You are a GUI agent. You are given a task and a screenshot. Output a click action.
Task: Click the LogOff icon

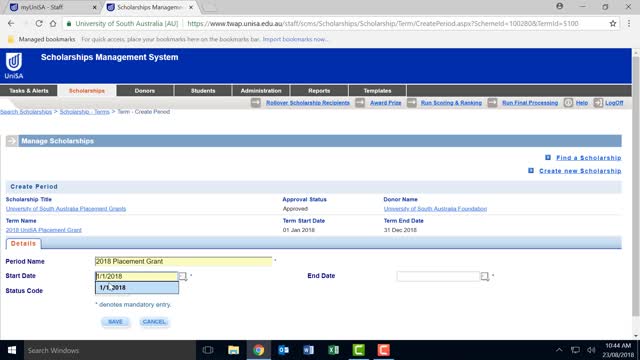tap(598, 103)
